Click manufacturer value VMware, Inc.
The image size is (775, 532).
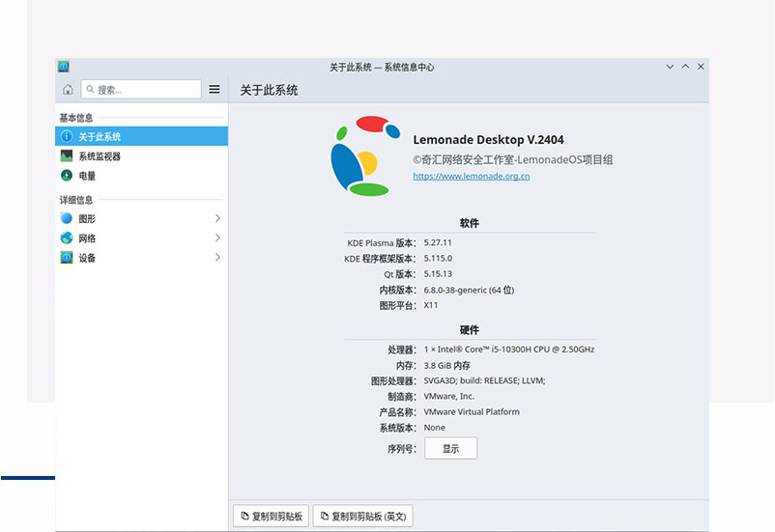[x=448, y=396]
